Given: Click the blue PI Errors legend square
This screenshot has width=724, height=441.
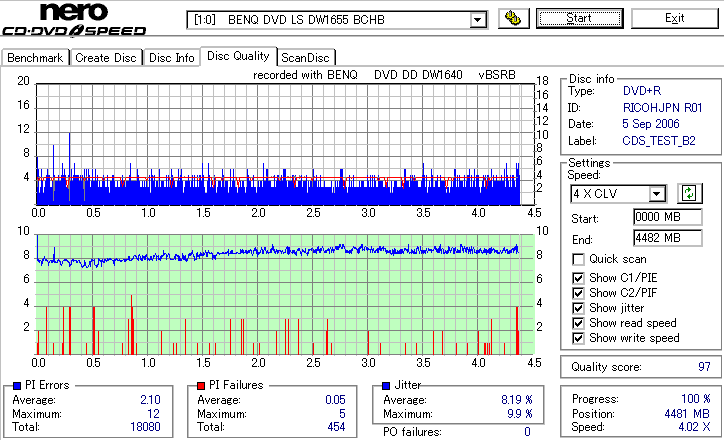Looking at the screenshot, I should [x=17, y=386].
